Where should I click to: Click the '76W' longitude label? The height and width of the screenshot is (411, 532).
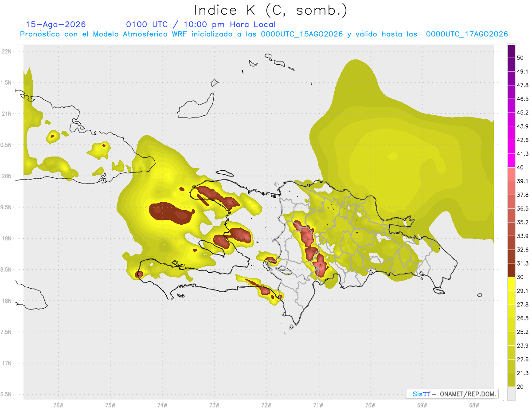pos(58,405)
